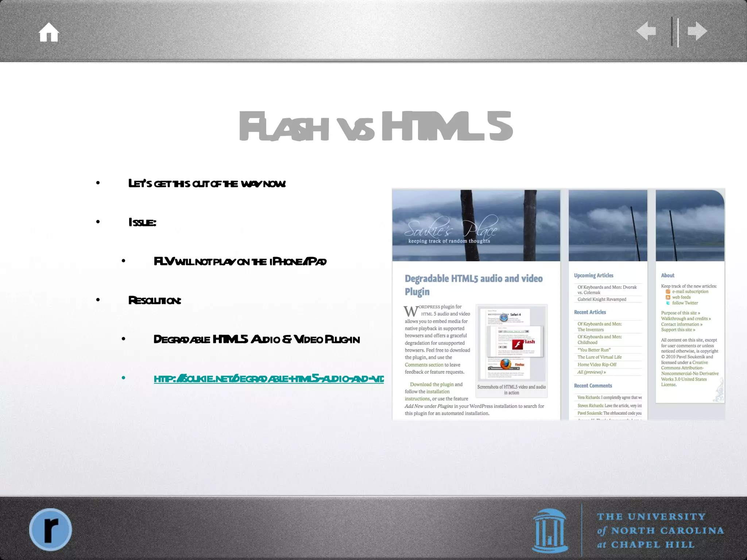Click 'Degradable HTML5 Audio & Video Plugin' bullet

[x=257, y=339]
